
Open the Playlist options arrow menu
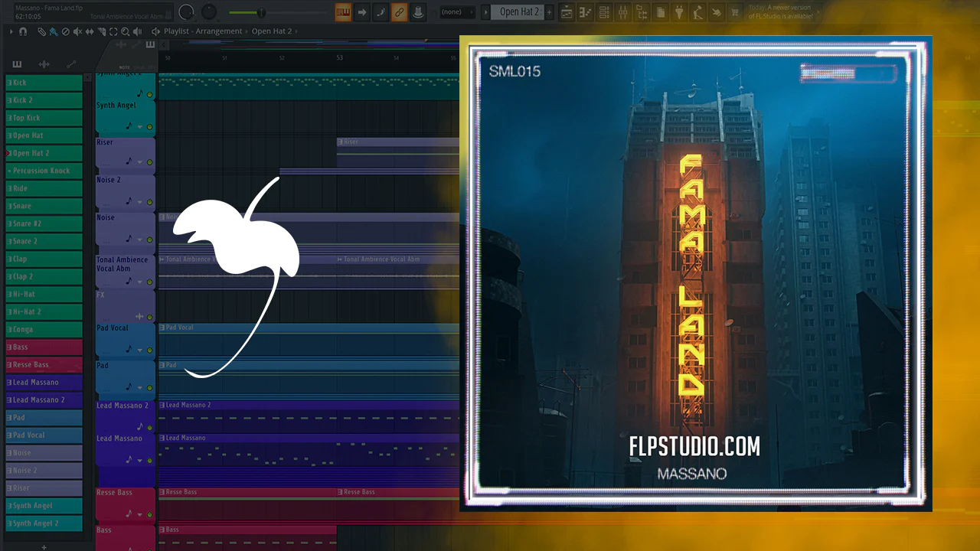(x=11, y=31)
